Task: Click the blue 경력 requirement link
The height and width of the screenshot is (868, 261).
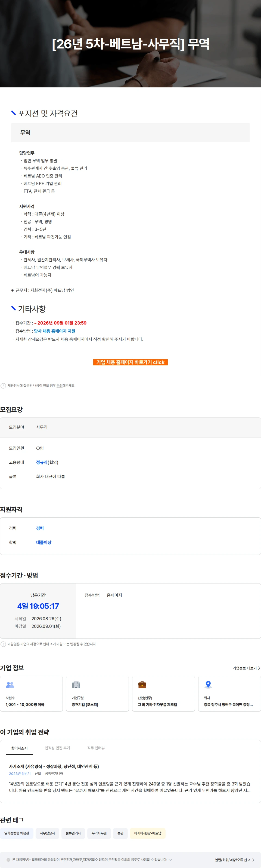Action: pyautogui.click(x=40, y=528)
